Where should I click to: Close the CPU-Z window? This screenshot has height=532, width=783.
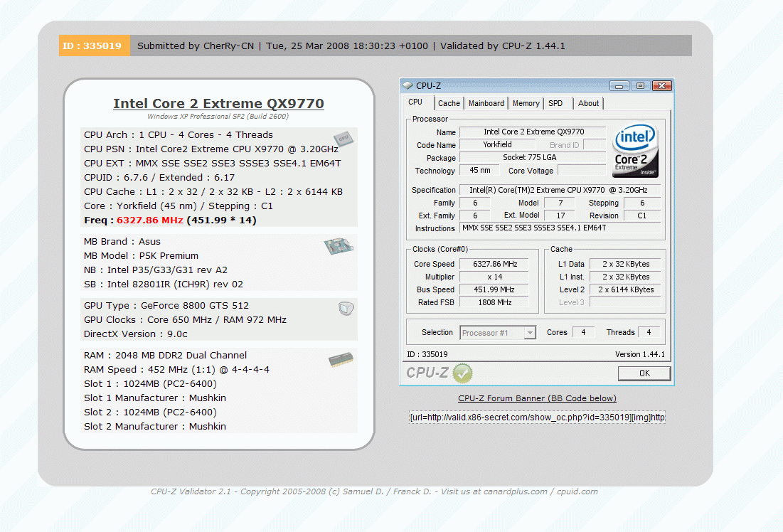(661, 86)
